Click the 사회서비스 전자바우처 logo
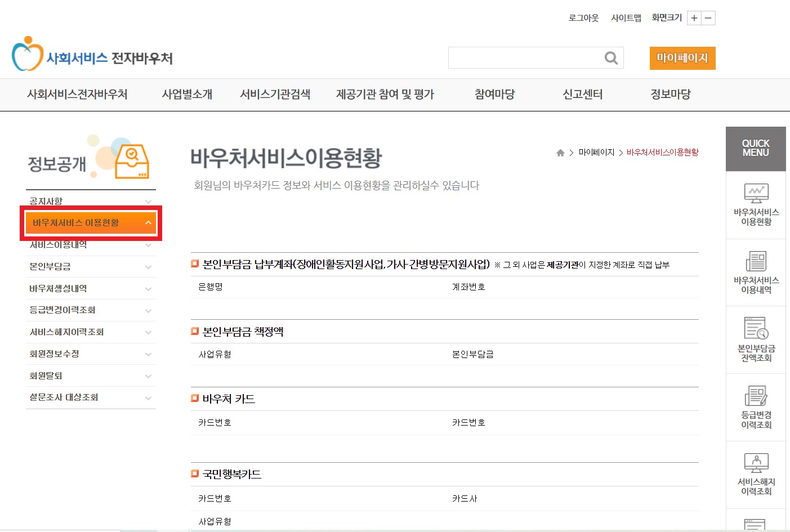 tap(92, 55)
